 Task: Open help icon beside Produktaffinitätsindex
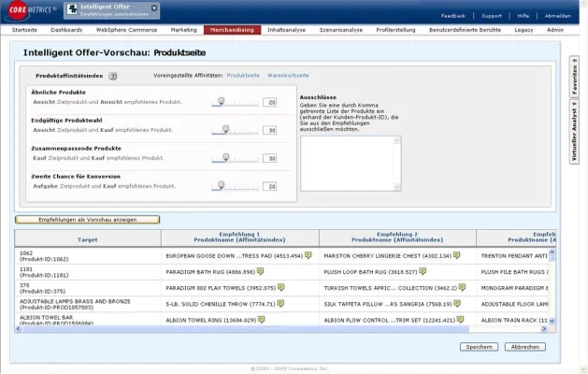pos(112,75)
